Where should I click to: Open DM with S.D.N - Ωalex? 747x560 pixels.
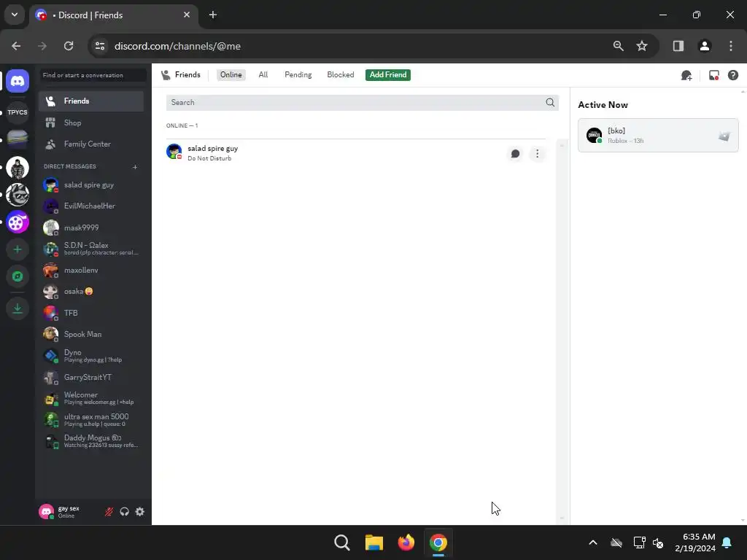[91, 249]
